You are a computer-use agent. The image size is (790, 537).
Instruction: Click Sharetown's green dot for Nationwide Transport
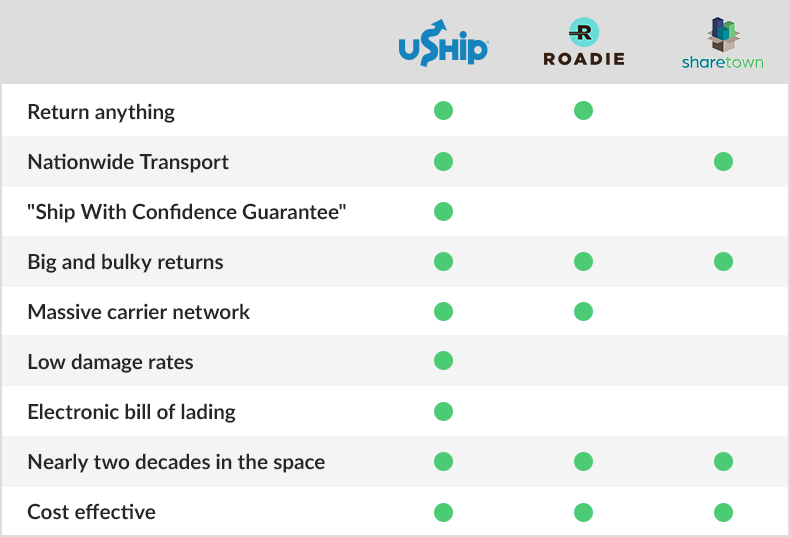pyautogui.click(x=723, y=161)
